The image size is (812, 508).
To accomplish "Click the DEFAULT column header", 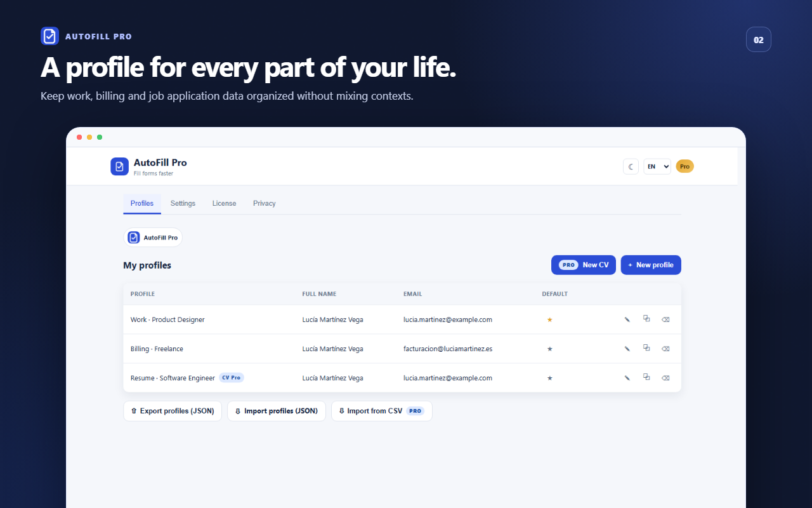I will [x=555, y=294].
